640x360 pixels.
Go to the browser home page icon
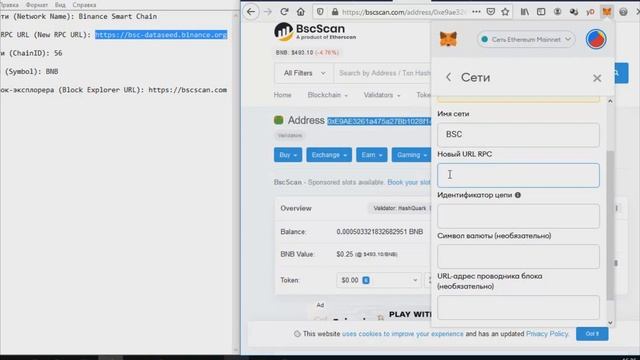pos(301,12)
